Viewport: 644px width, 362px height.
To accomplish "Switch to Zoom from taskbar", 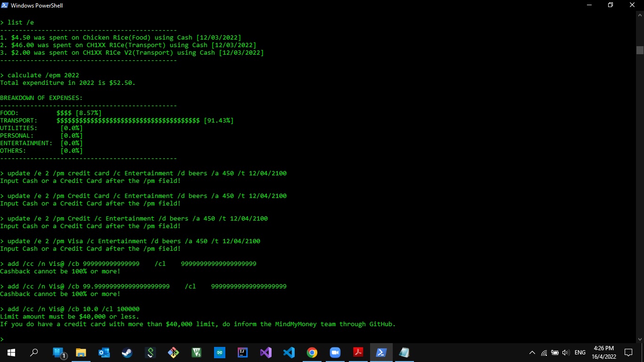I will pyautogui.click(x=335, y=353).
